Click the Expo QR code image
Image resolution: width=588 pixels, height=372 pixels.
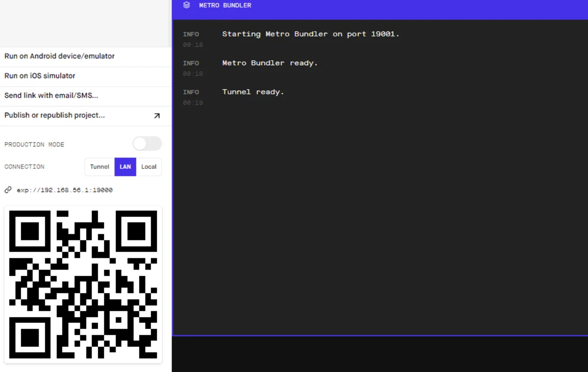[x=83, y=284]
